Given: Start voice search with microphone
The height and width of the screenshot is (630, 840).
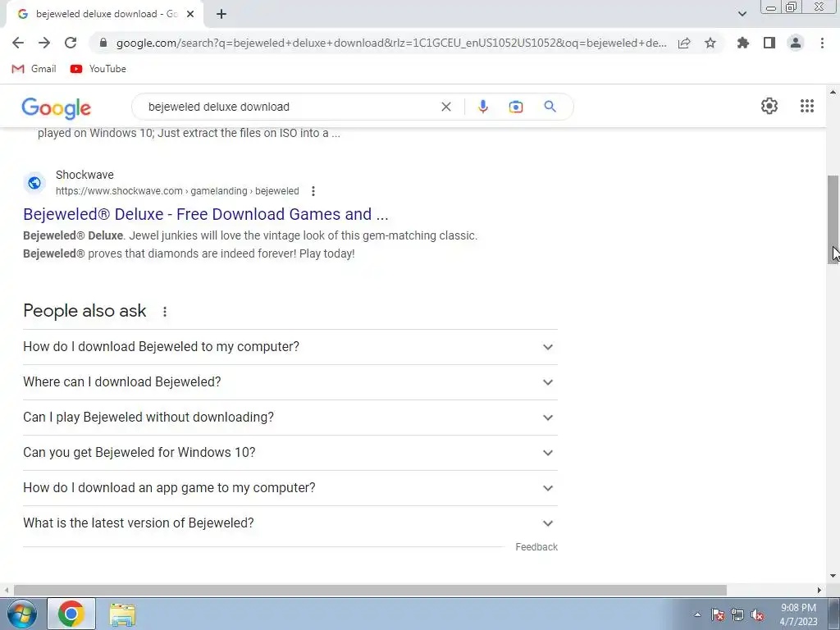Looking at the screenshot, I should pyautogui.click(x=482, y=107).
